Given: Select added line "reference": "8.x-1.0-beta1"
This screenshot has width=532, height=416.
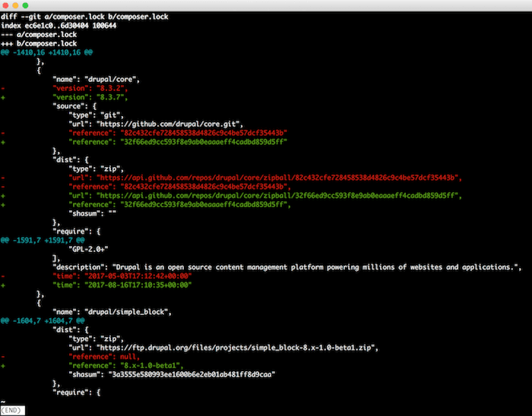Looking at the screenshot, I should (126, 366).
